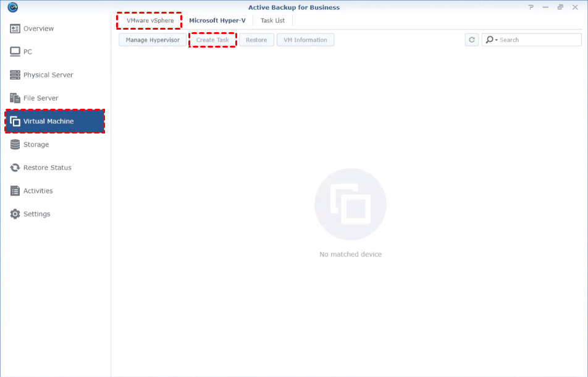Click the "Settings" sidebar text
Viewport: 588px width, 377px height.
click(37, 214)
